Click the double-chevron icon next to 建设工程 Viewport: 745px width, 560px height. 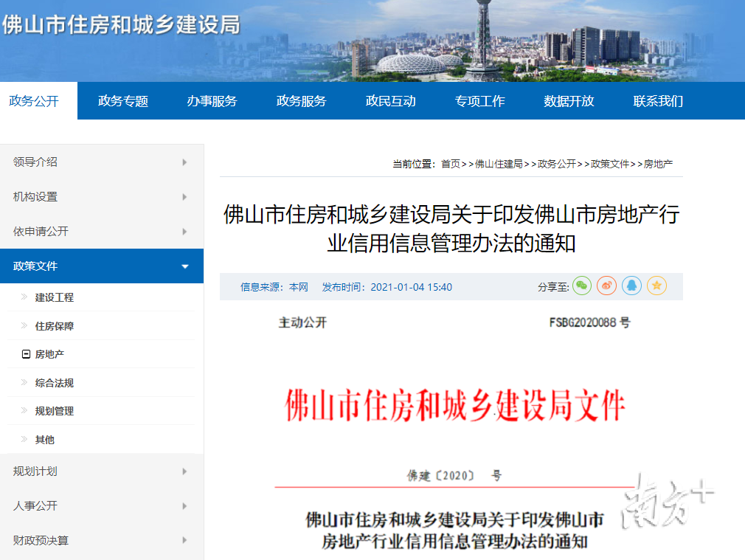click(25, 297)
